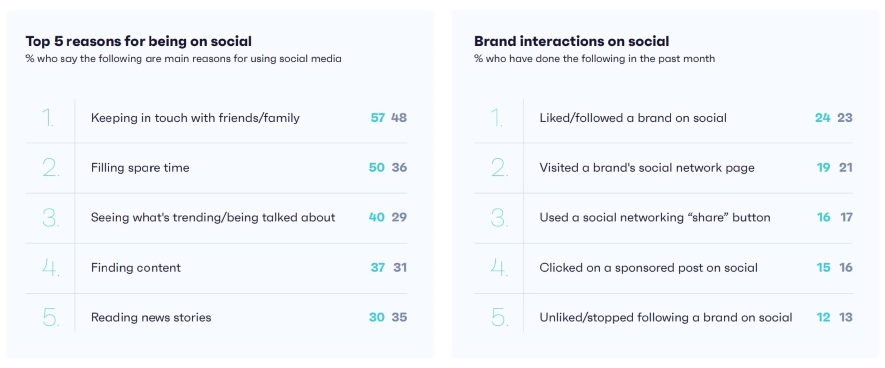Click the teal value 24 for liked/followed brand
The width and height of the screenshot is (885, 368).
[x=822, y=118]
